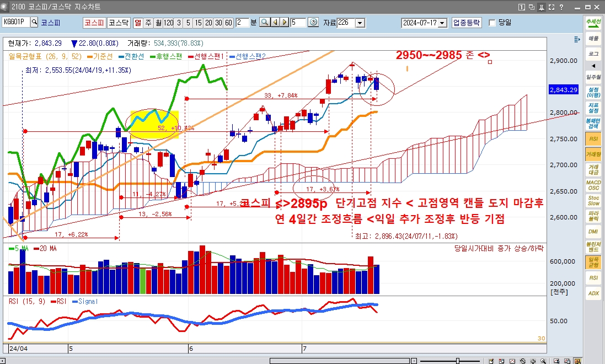
Task: Click the search icon next to code KGG01P
Action: click(x=34, y=23)
